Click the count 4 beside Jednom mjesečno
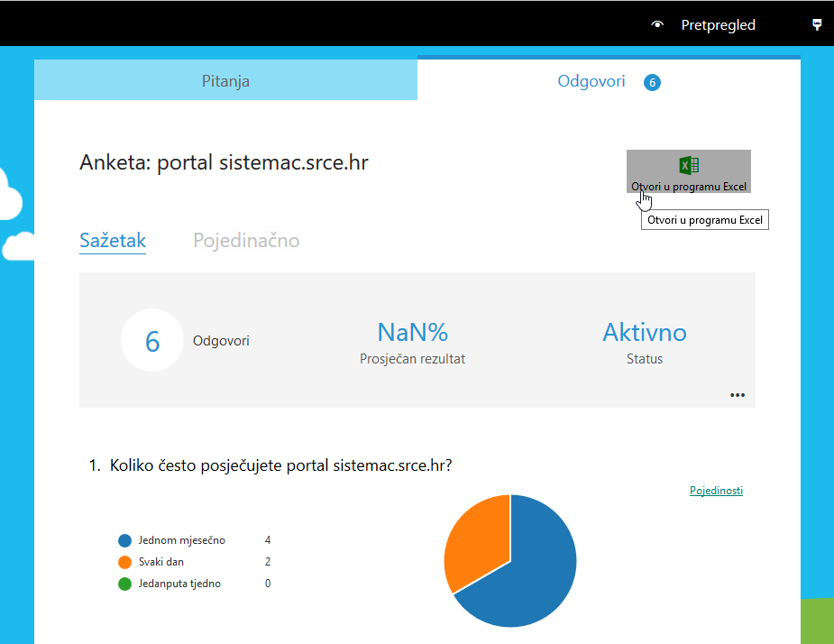The image size is (834, 644). pyautogui.click(x=268, y=540)
